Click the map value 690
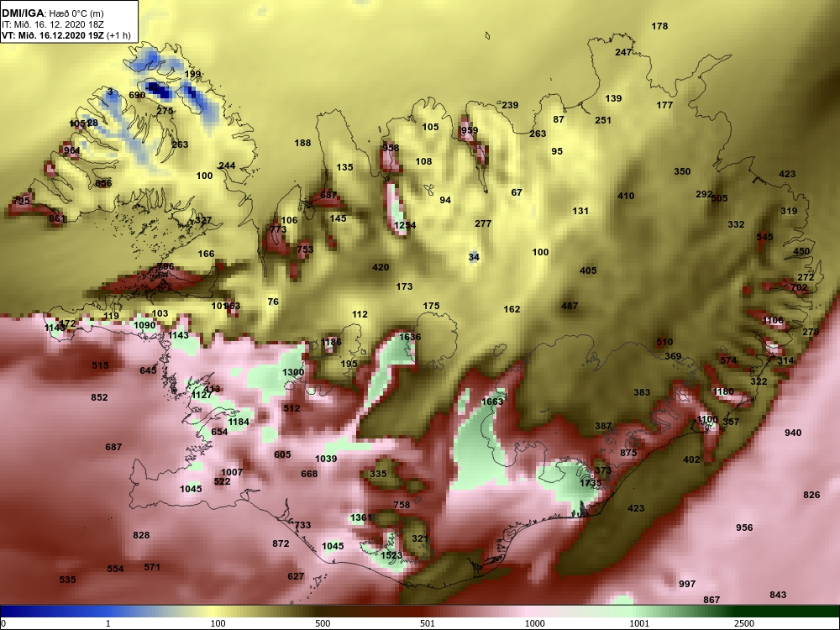 tap(137, 95)
